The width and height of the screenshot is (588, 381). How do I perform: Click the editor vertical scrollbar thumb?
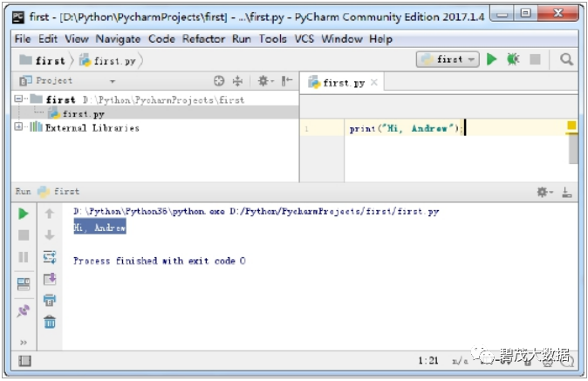572,149
